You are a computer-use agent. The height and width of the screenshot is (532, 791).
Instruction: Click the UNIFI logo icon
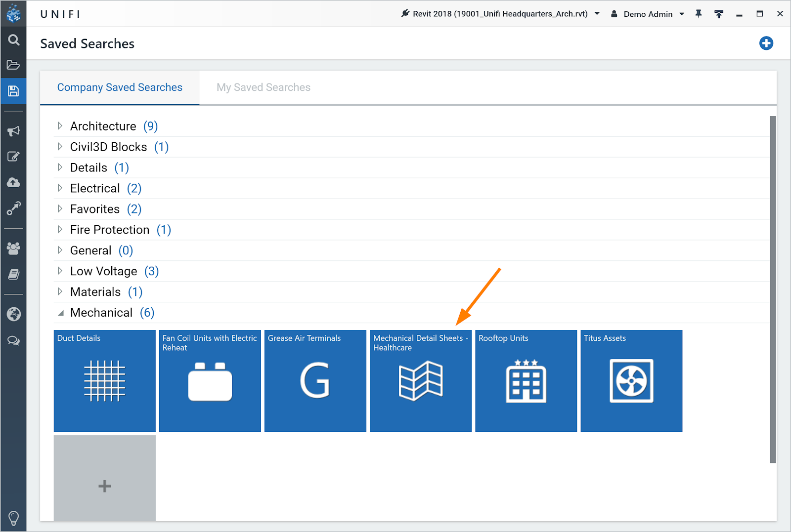13,13
